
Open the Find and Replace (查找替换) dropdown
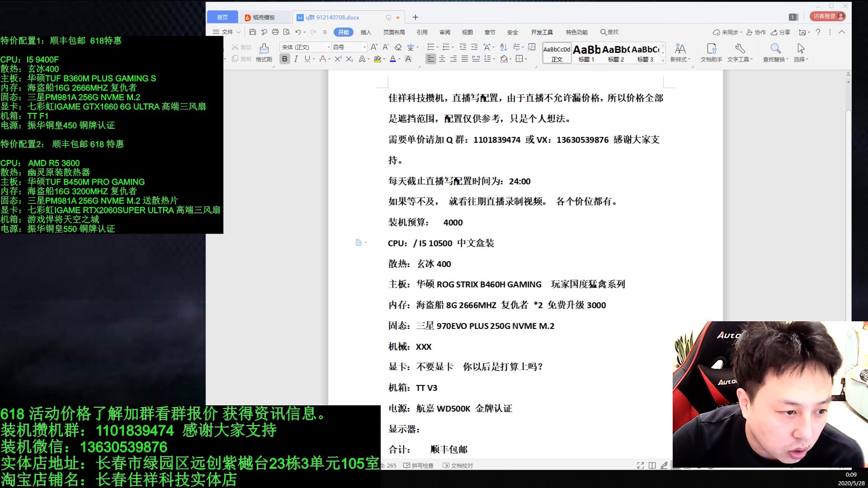click(x=776, y=53)
